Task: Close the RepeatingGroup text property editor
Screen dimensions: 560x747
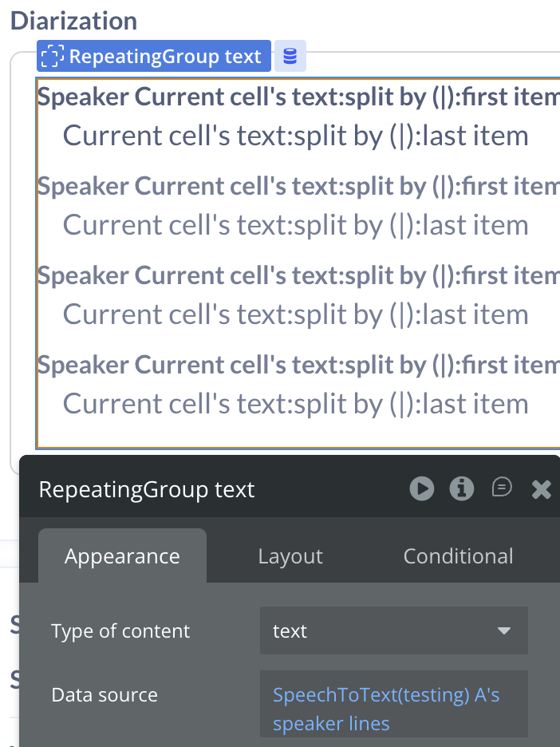Action: (x=542, y=489)
